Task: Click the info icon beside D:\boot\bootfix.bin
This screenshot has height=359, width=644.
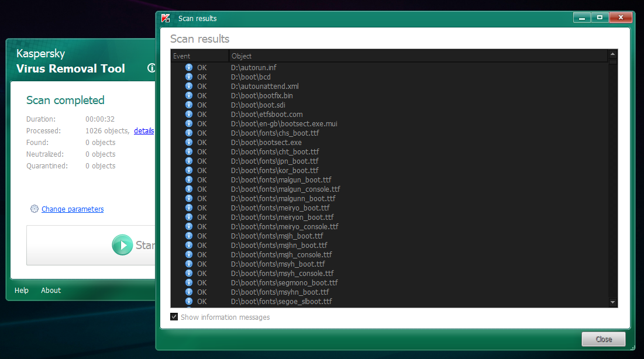Action: point(189,95)
